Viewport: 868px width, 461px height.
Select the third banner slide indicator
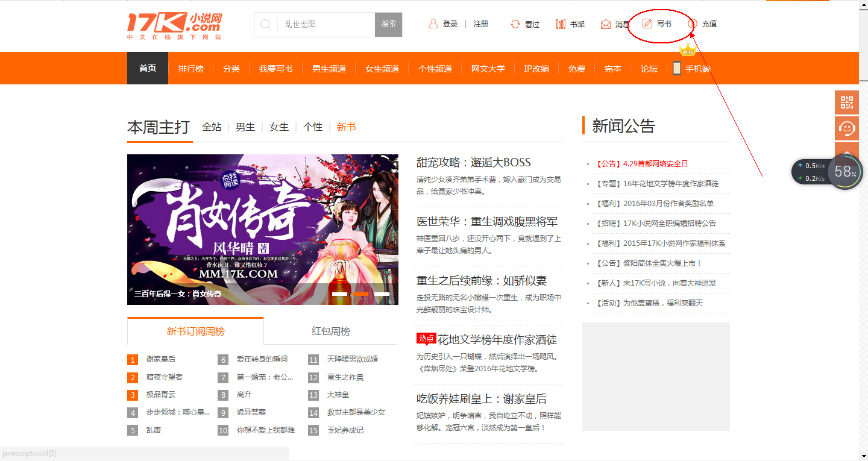click(382, 294)
